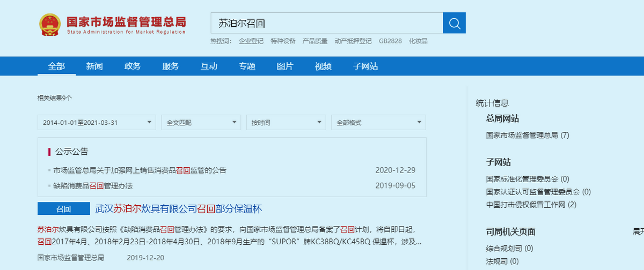
Task: Click the date 2020-12-29
Action: [x=396, y=170]
